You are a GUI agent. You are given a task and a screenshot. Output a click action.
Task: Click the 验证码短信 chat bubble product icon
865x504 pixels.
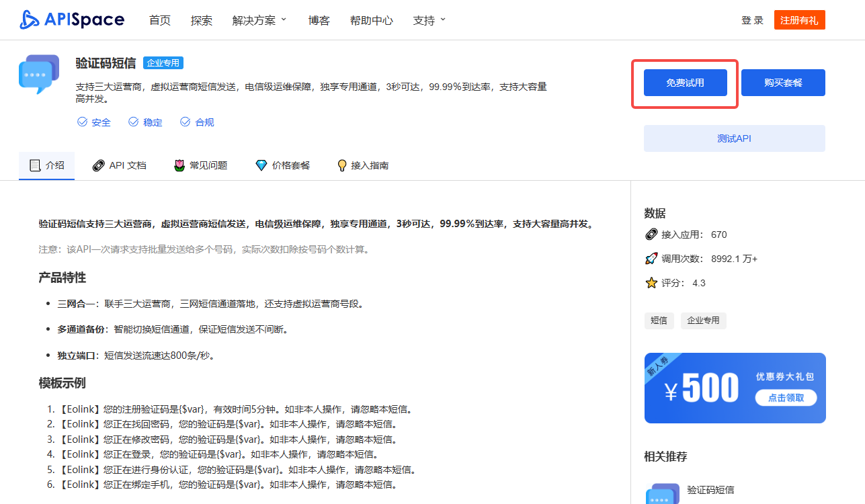click(x=39, y=75)
